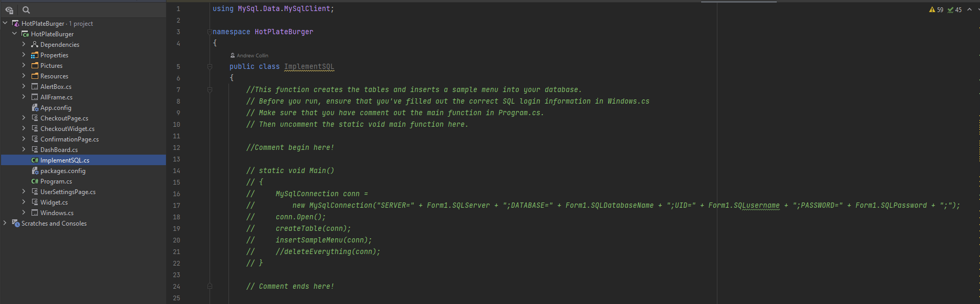The width and height of the screenshot is (980, 304).
Task: Expand the Scratches and Consoles node
Action: coord(5,223)
